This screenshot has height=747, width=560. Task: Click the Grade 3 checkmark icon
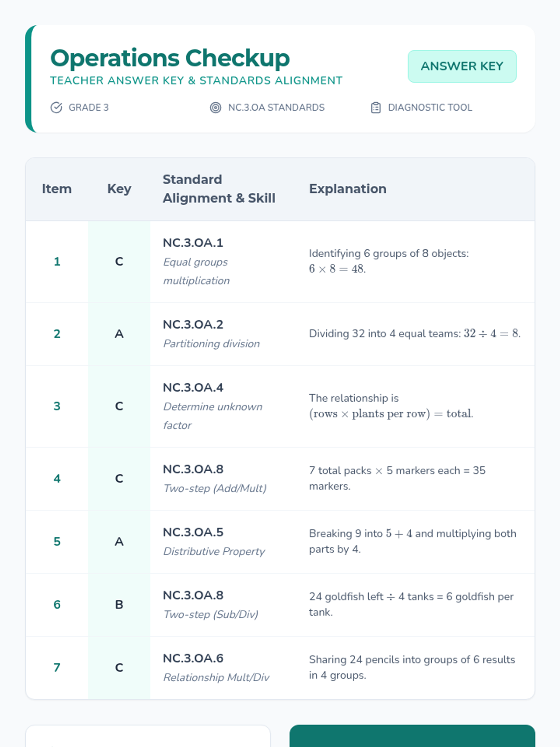(x=56, y=107)
